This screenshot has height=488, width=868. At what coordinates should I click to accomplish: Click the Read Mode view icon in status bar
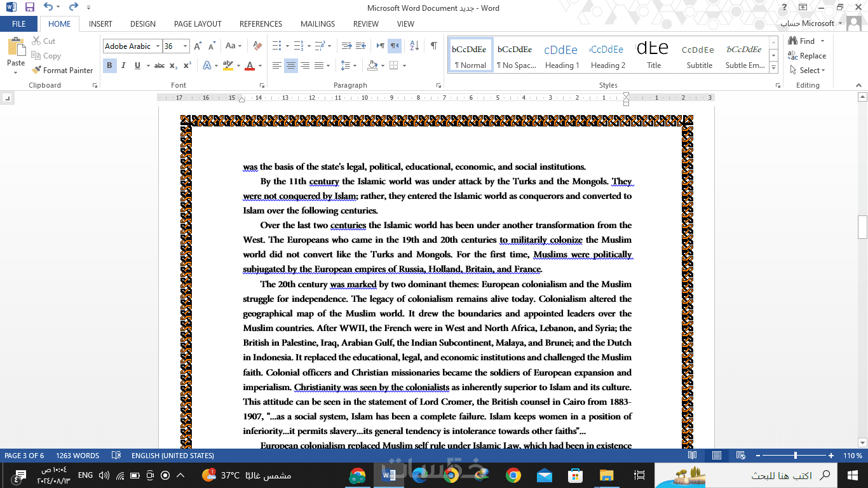(692, 456)
